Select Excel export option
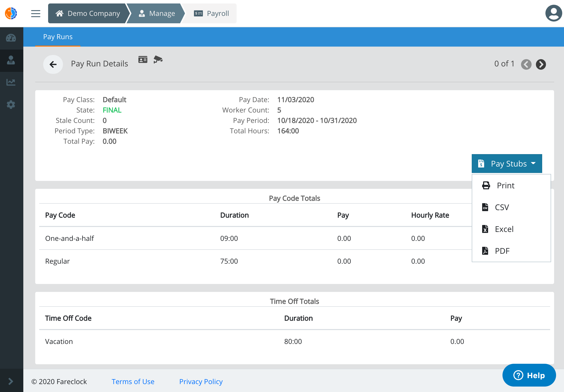Screen dimensions: 564x392 pos(511,229)
